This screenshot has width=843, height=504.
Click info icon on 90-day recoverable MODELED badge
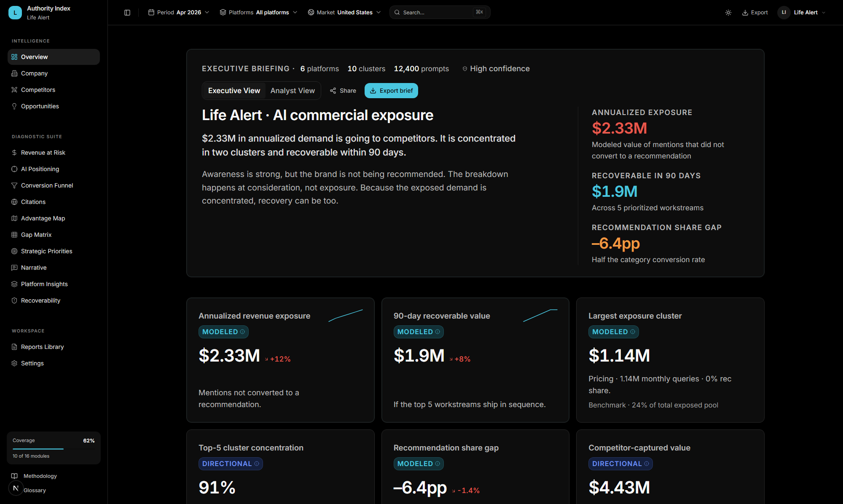point(438,332)
